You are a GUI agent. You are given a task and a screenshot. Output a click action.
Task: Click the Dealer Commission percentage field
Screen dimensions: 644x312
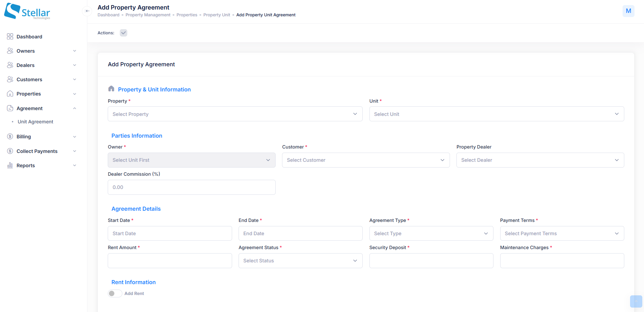[x=191, y=187]
